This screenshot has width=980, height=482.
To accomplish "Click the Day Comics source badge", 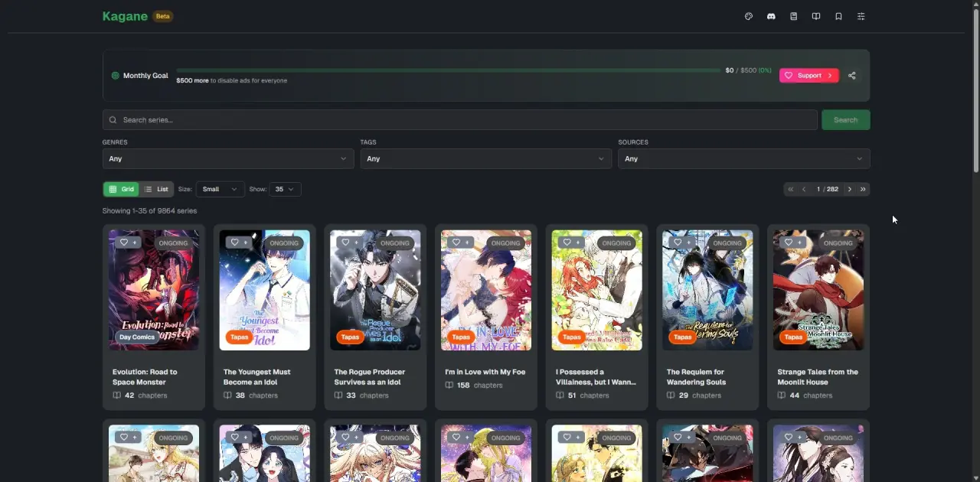I will click(x=137, y=337).
